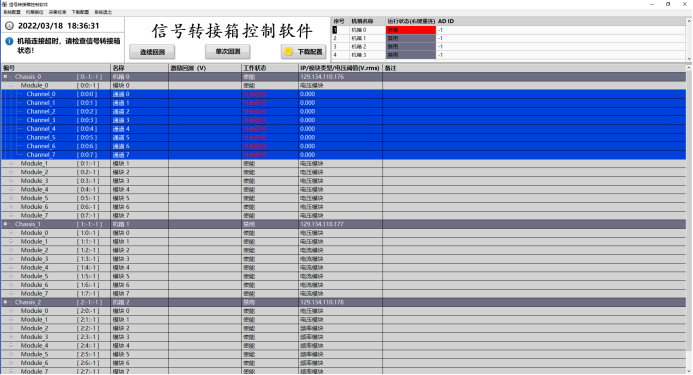Click the 连续回测 button
This screenshot has height=375, width=693.
pyautogui.click(x=152, y=52)
